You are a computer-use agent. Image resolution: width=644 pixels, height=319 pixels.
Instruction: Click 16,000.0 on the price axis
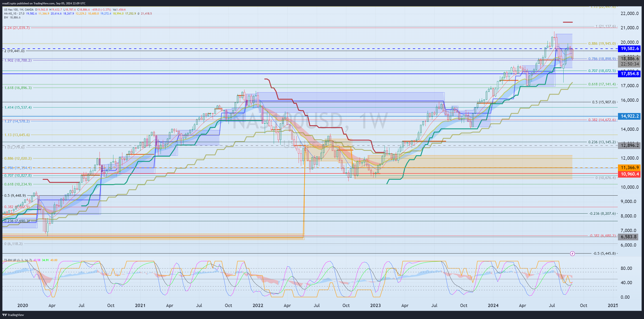pos(629,100)
